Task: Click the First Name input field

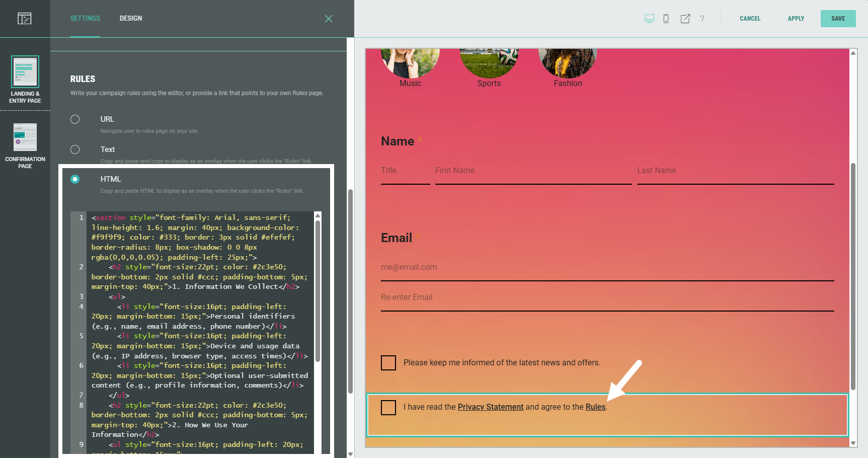Action: tap(533, 171)
